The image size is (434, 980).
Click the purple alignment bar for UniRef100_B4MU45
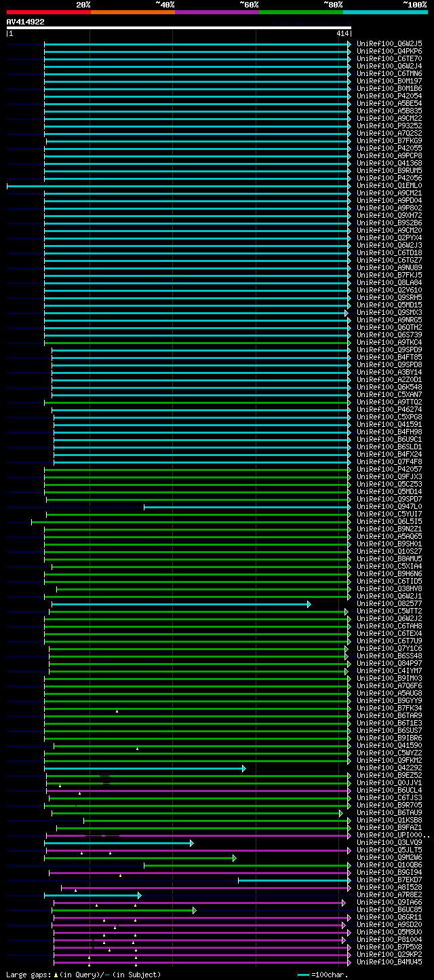click(203, 962)
